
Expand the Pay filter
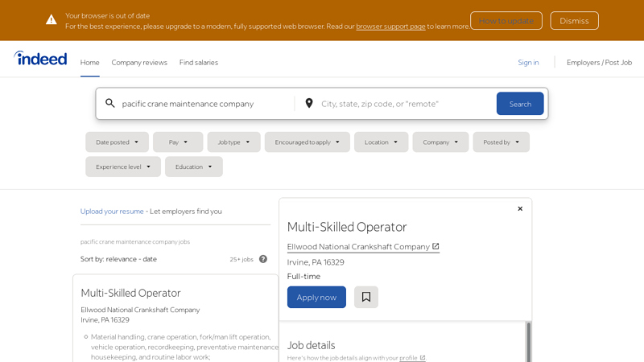point(178,142)
